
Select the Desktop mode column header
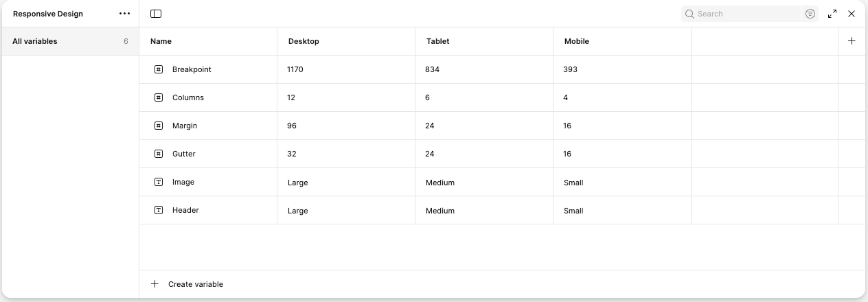tap(304, 41)
